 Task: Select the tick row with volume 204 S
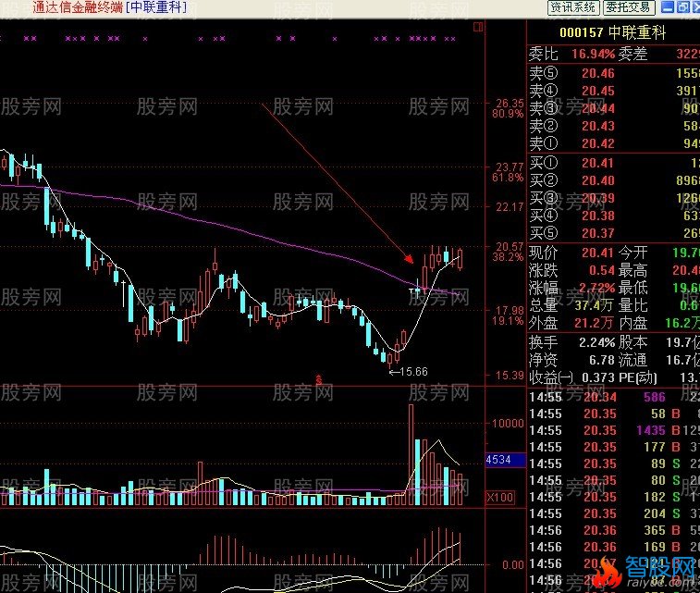[614, 513]
